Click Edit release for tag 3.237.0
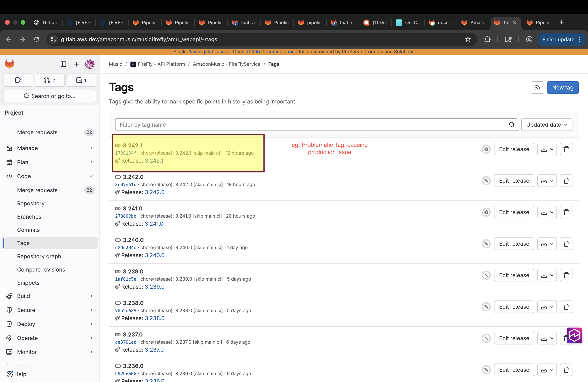The width and height of the screenshot is (588, 382). [514, 338]
